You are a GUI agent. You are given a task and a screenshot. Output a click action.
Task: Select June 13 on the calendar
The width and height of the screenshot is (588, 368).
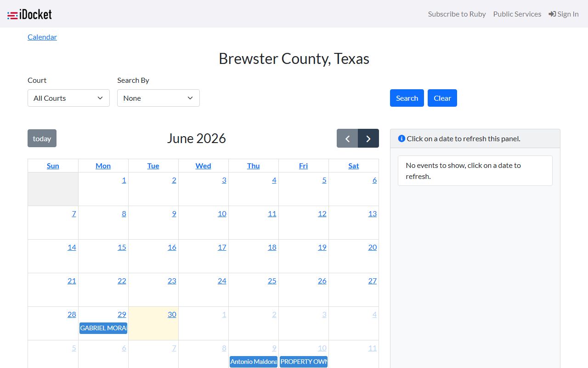point(372,213)
